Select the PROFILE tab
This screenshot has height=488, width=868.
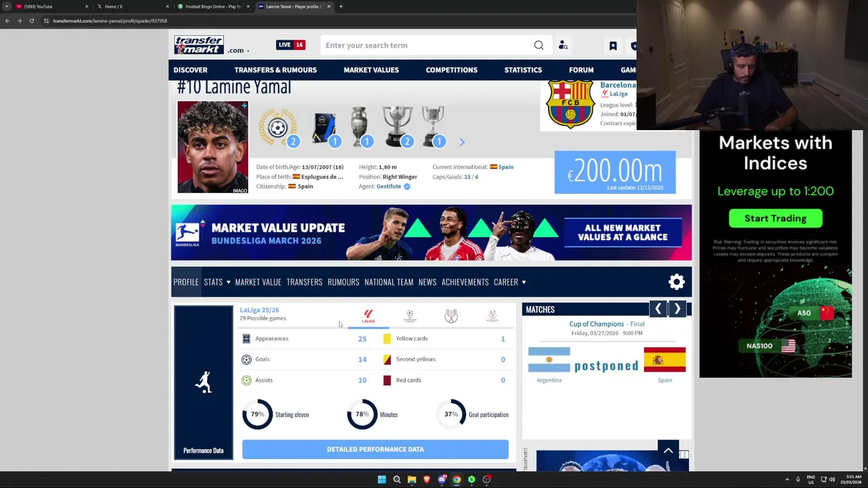(x=186, y=282)
